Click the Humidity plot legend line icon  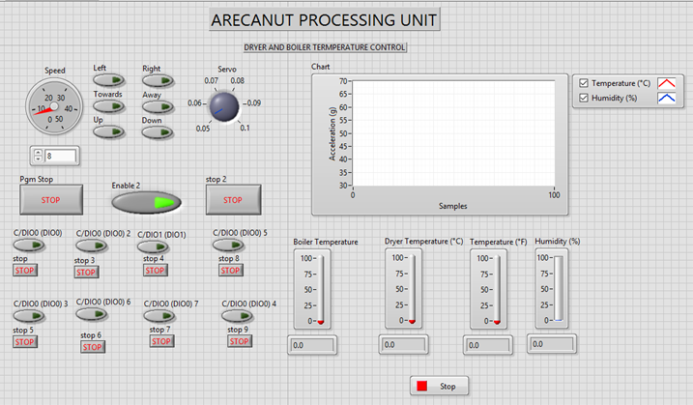[x=666, y=98]
